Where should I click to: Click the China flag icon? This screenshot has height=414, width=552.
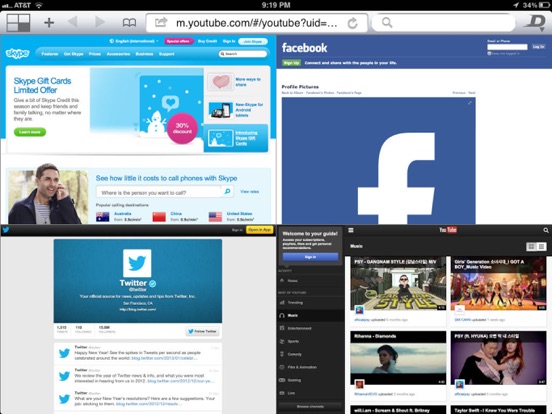click(x=159, y=217)
